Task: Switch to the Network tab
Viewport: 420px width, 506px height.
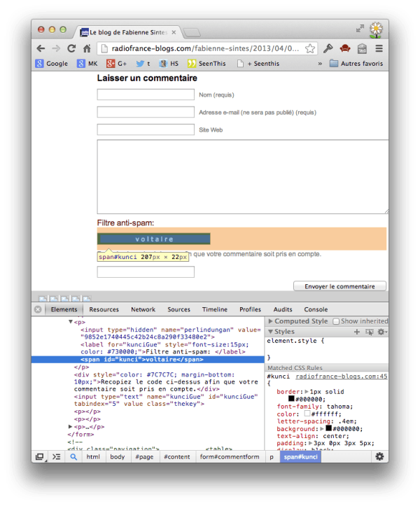Action: point(143,309)
